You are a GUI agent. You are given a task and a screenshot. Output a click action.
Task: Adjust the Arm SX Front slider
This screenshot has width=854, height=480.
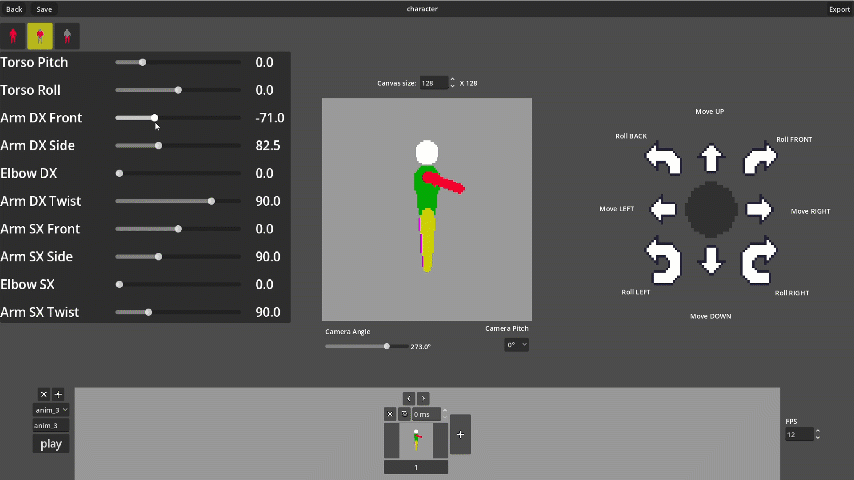point(178,229)
